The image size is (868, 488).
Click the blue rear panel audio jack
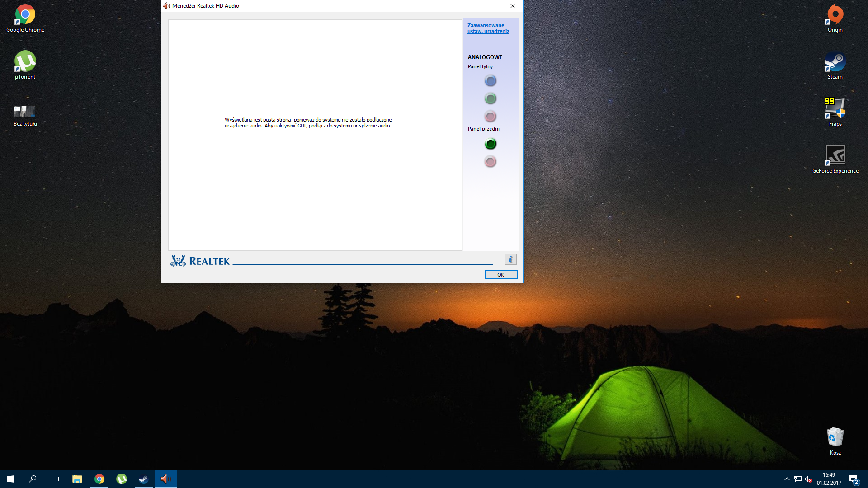tap(490, 81)
